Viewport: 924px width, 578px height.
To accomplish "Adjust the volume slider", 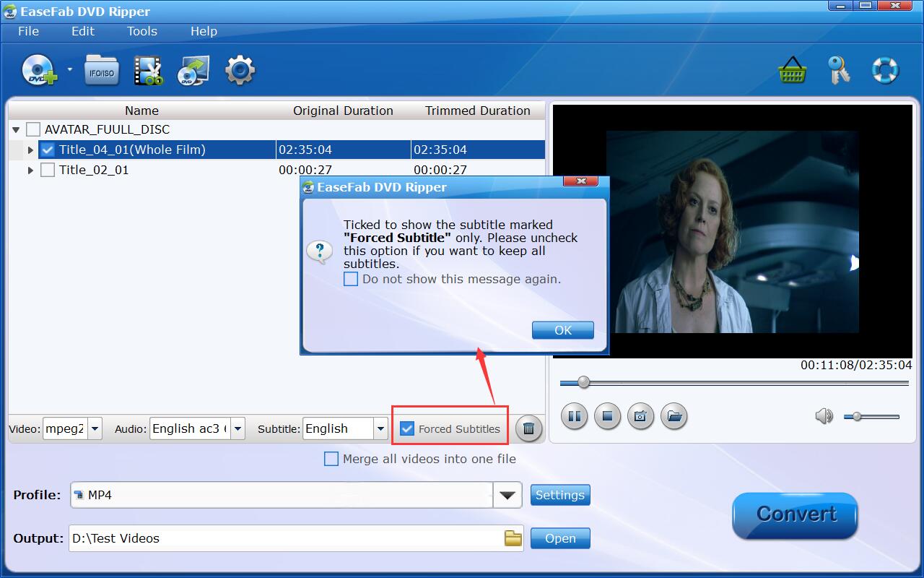I will (x=871, y=417).
